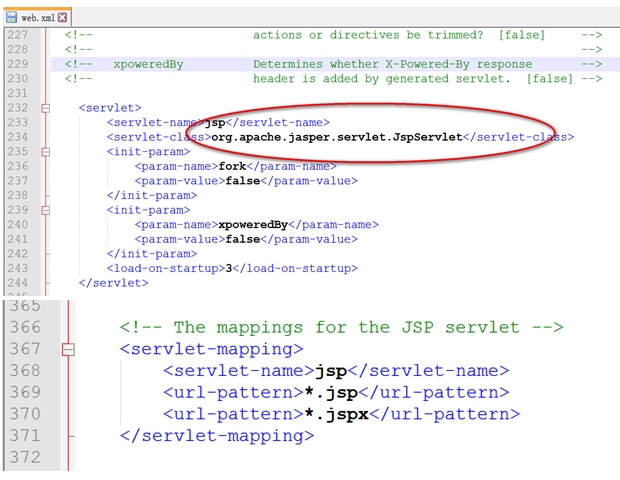Collapse the init-param fold at line 235
This screenshot has height=480, width=620.
click(x=45, y=152)
